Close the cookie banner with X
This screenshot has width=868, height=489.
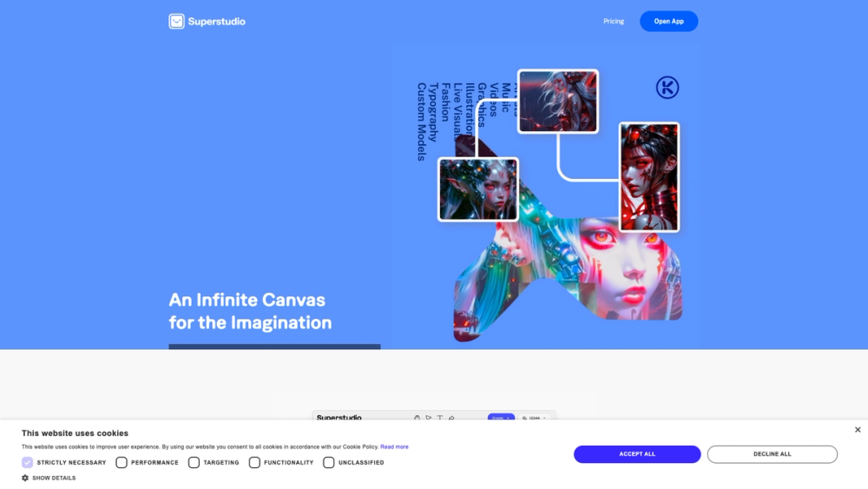[858, 430]
